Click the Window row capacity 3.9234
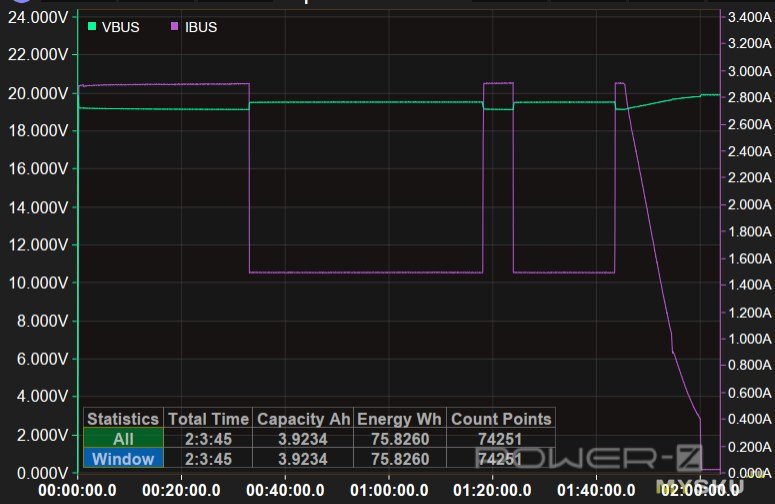Image resolution: width=775 pixels, height=504 pixels. point(303,459)
